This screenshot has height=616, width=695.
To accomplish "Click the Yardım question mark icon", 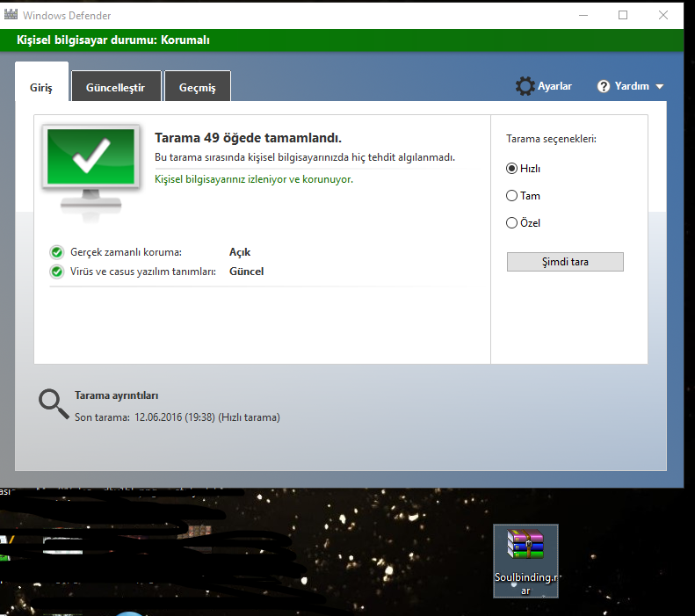I will (x=604, y=86).
